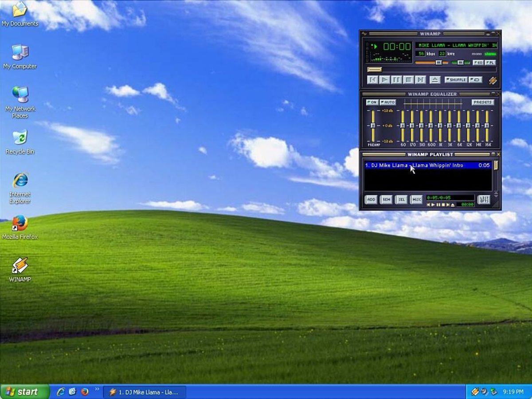Click mini pause button in playlist window
532x399 pixels.
pos(438,205)
